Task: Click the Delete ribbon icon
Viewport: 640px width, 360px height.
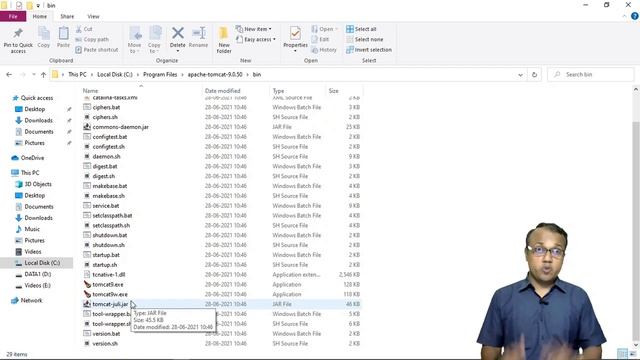Action: click(178, 39)
